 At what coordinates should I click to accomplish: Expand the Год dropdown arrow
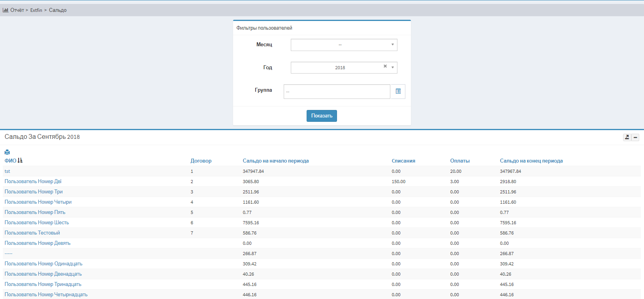pyautogui.click(x=392, y=68)
